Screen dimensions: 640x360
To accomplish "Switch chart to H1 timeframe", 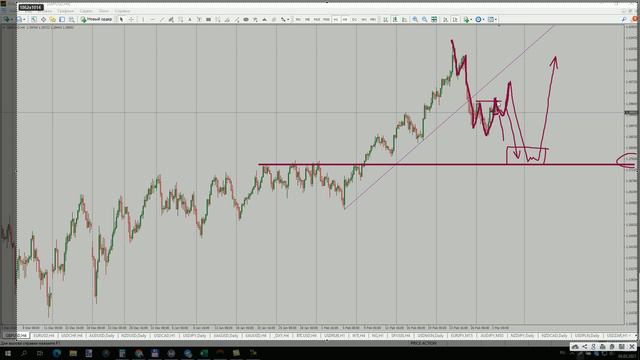I will coord(336,19).
